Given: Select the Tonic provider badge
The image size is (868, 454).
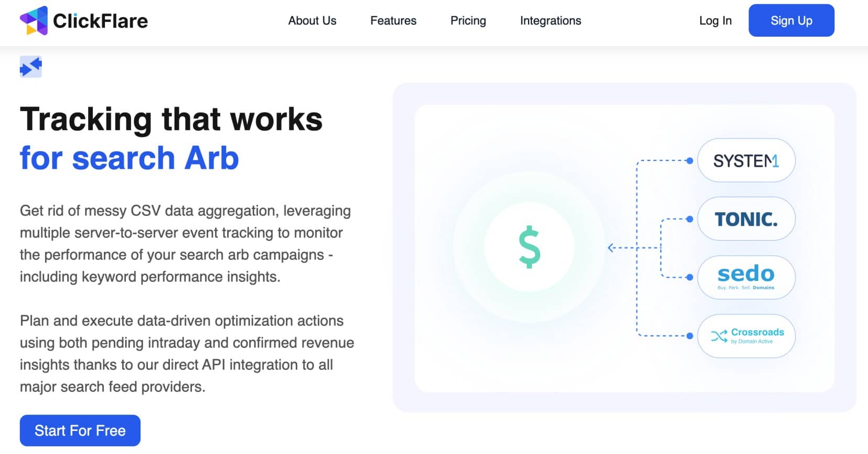Looking at the screenshot, I should click(x=746, y=219).
